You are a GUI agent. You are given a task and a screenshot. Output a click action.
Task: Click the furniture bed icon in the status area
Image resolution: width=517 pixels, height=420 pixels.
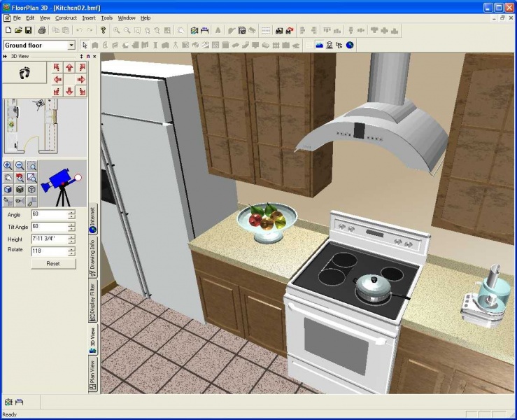pos(20,402)
